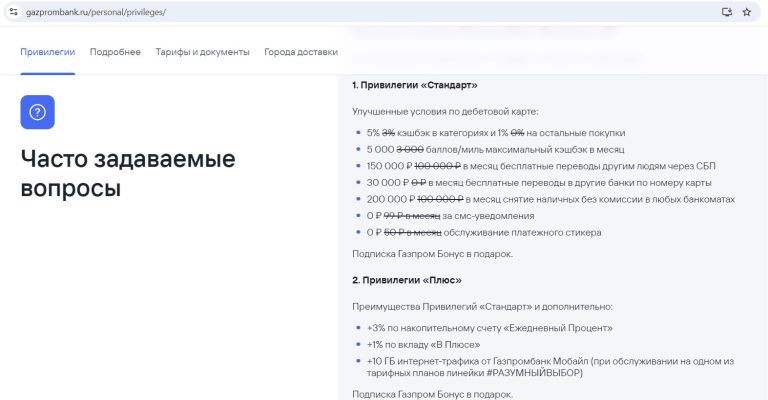The height and width of the screenshot is (400, 768).
Task: Click the +10 ГБ интернет-трафика line
Action: (550, 361)
